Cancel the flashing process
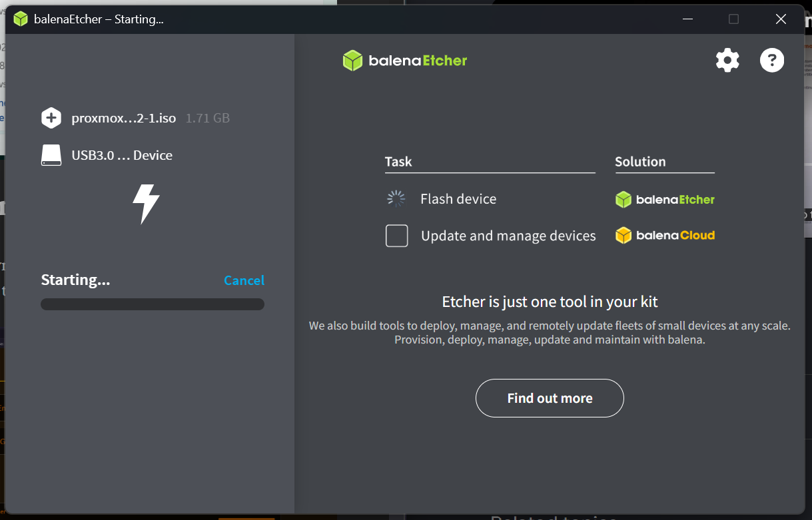 click(244, 280)
